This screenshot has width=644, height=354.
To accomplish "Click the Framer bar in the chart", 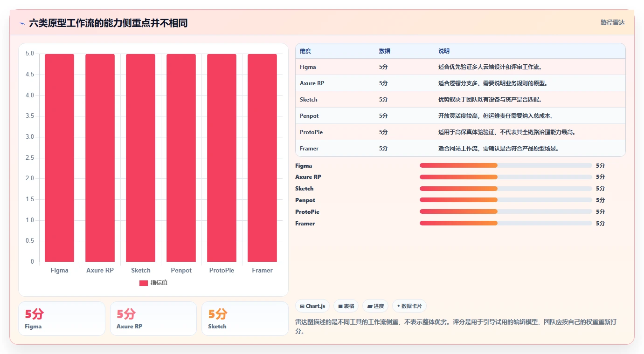I will (x=262, y=158).
